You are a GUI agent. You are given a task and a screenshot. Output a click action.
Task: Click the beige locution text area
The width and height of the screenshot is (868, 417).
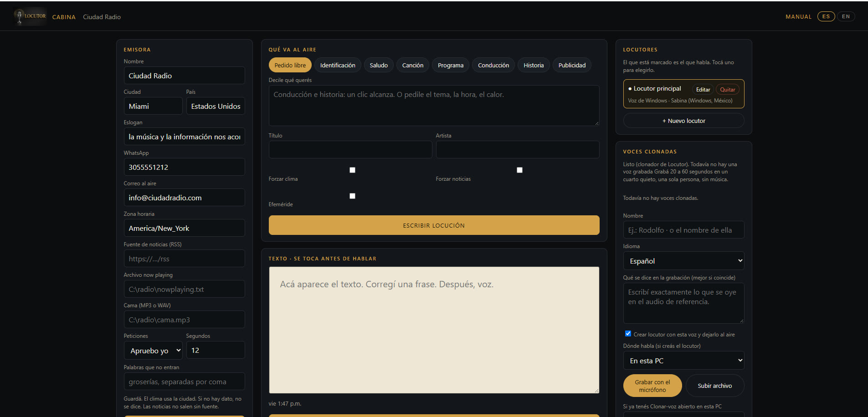(x=434, y=330)
